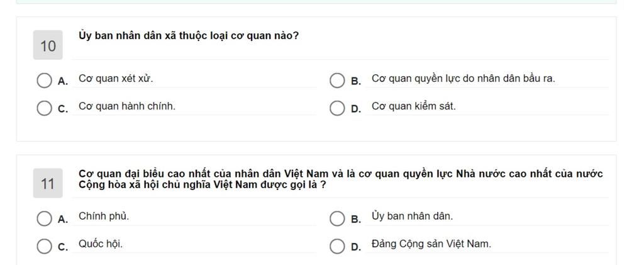Select radio button A for question 10

tap(44, 81)
